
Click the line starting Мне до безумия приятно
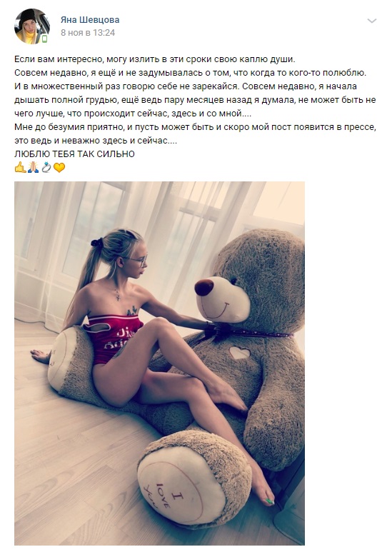196,126
